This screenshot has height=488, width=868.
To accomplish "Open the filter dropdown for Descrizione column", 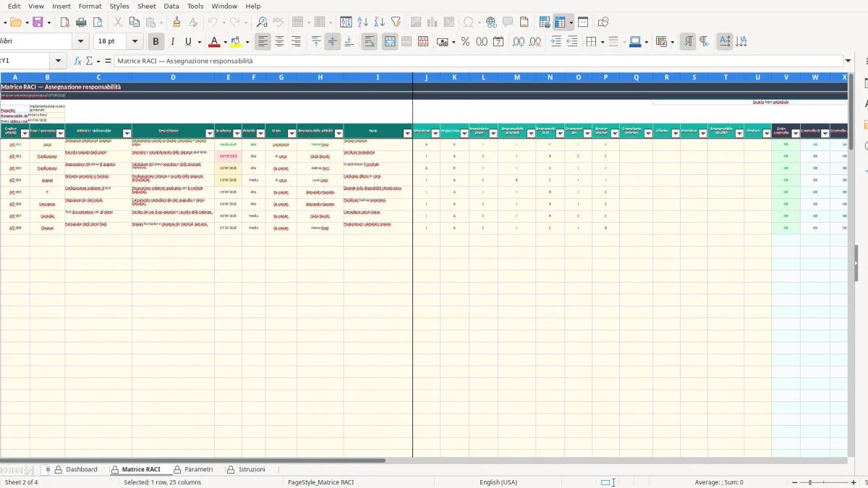I will [x=208, y=134].
